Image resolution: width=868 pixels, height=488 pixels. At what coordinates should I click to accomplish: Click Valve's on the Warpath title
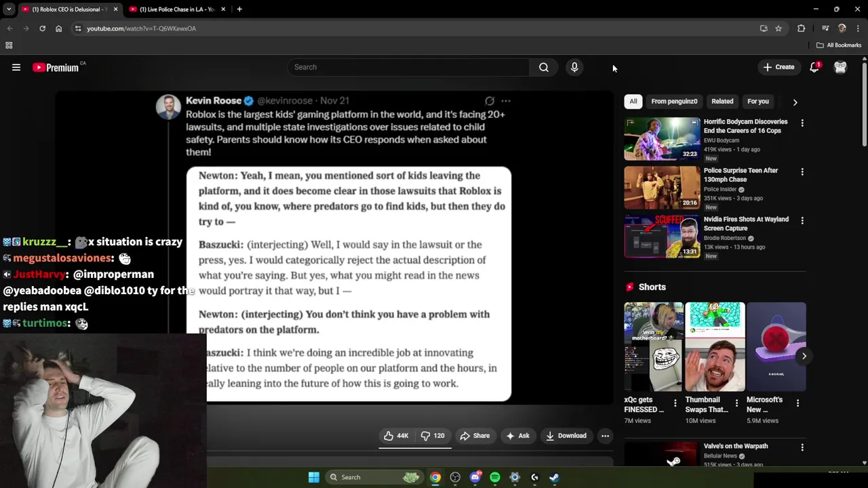click(736, 446)
